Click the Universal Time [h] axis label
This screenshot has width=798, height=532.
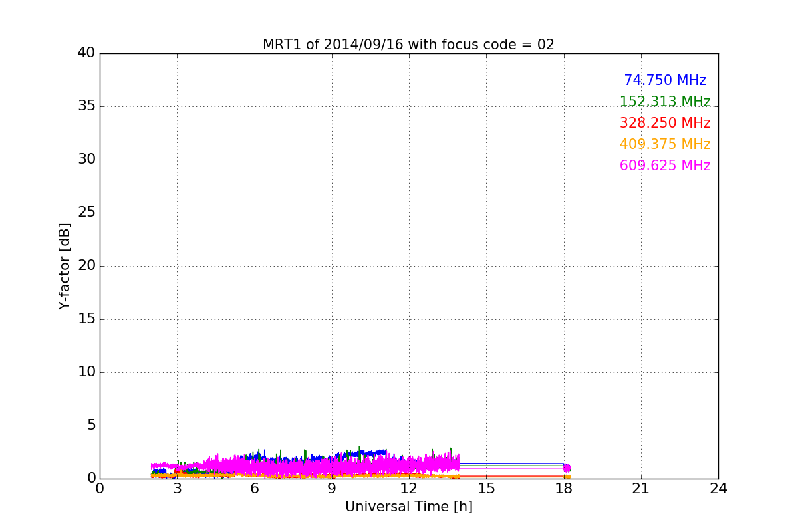[409, 507]
